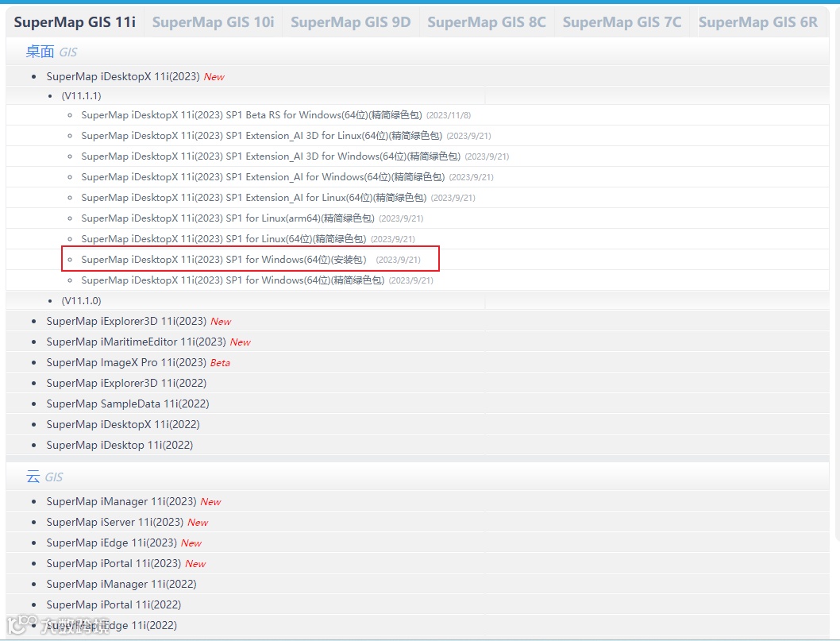This screenshot has height=641, width=840.
Task: Open the SuperMap GIS 8C tab
Action: (487, 22)
